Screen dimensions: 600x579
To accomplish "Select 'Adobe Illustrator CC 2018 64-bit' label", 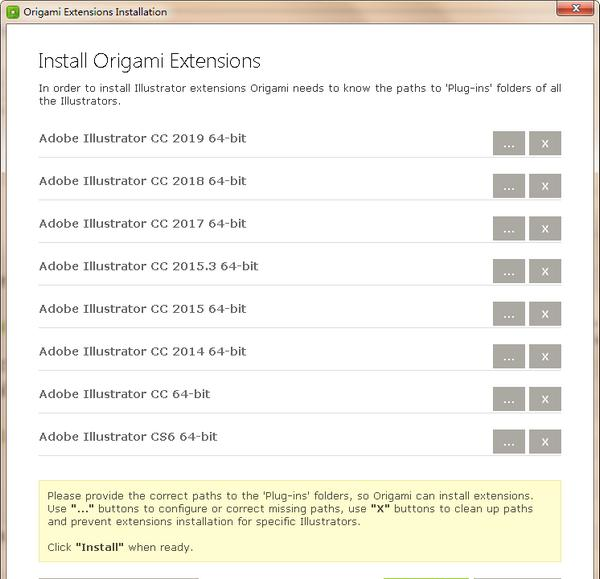I will [142, 181].
